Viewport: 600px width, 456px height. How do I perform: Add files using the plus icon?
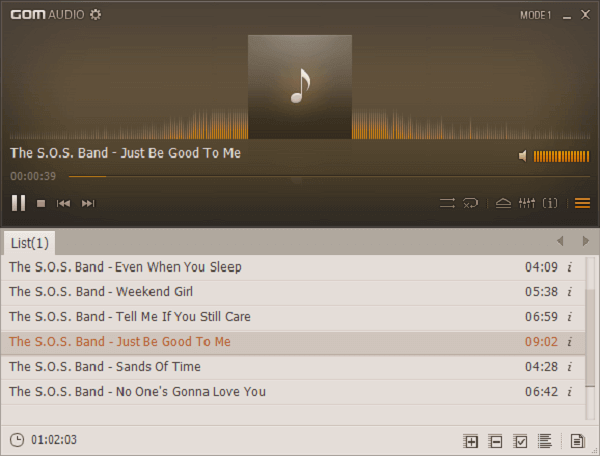471,441
